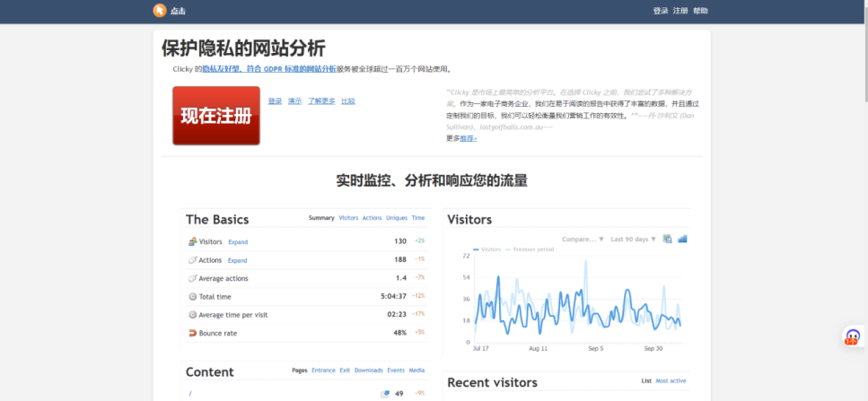This screenshot has width=868, height=401.
Task: Select the Visitors tab in The Basics
Action: tap(349, 218)
